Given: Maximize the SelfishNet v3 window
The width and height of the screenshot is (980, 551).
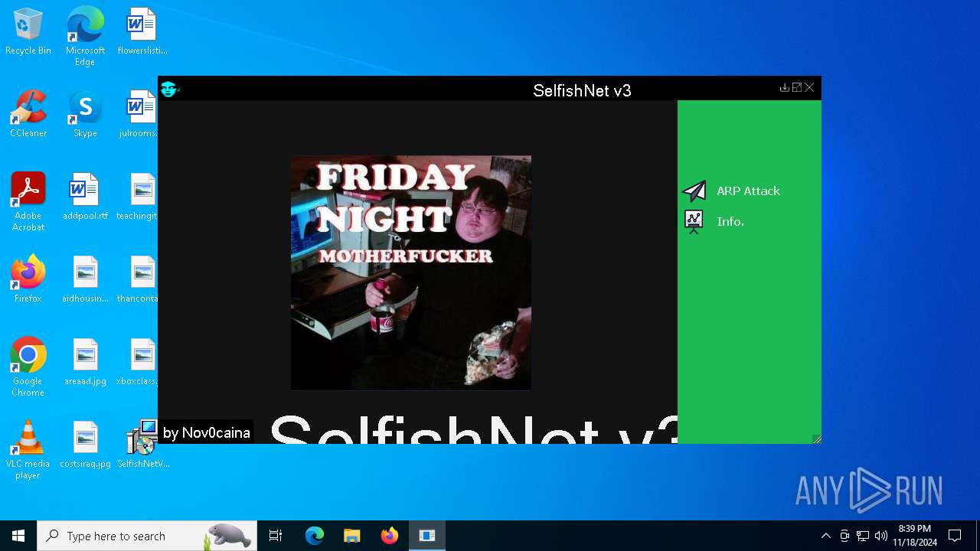Looking at the screenshot, I should point(797,87).
